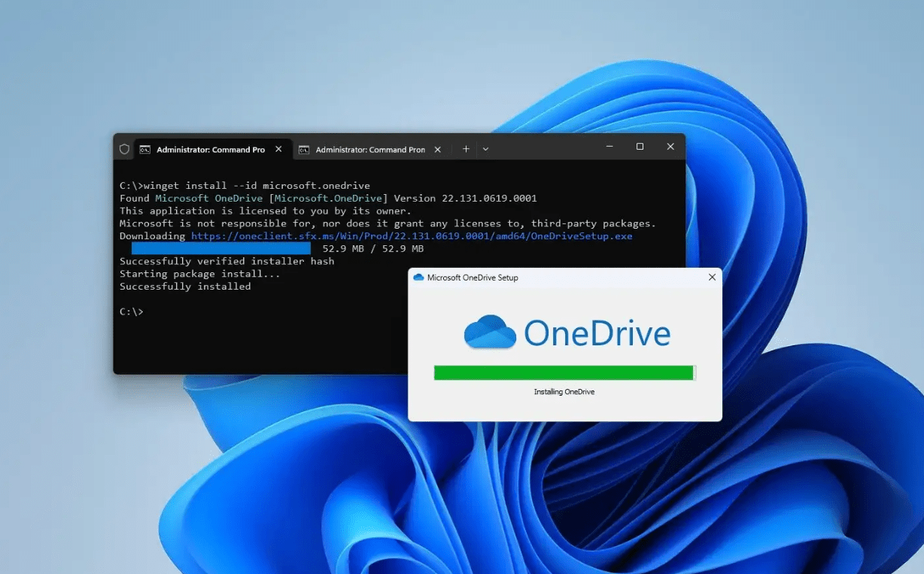Click the shield icon in the terminal title bar

[124, 149]
